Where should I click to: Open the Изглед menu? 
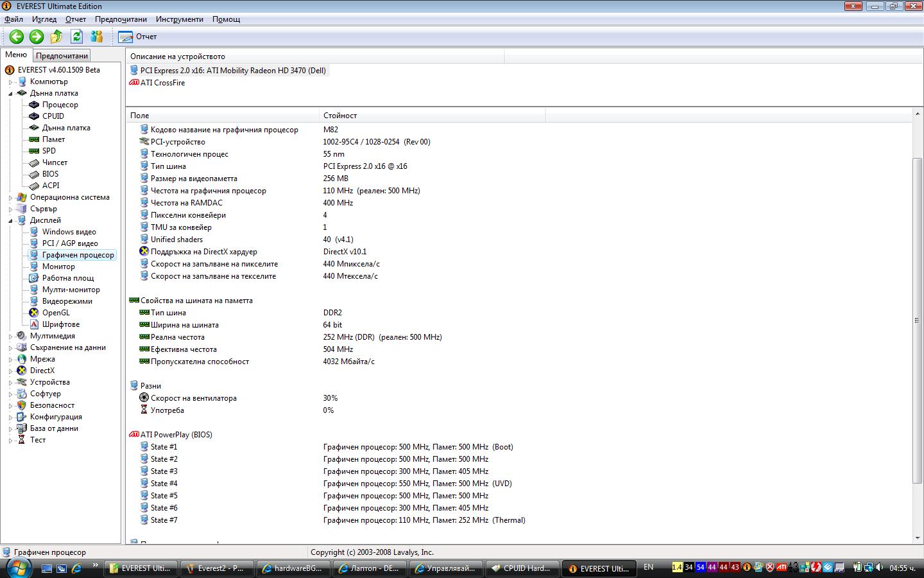tap(44, 19)
